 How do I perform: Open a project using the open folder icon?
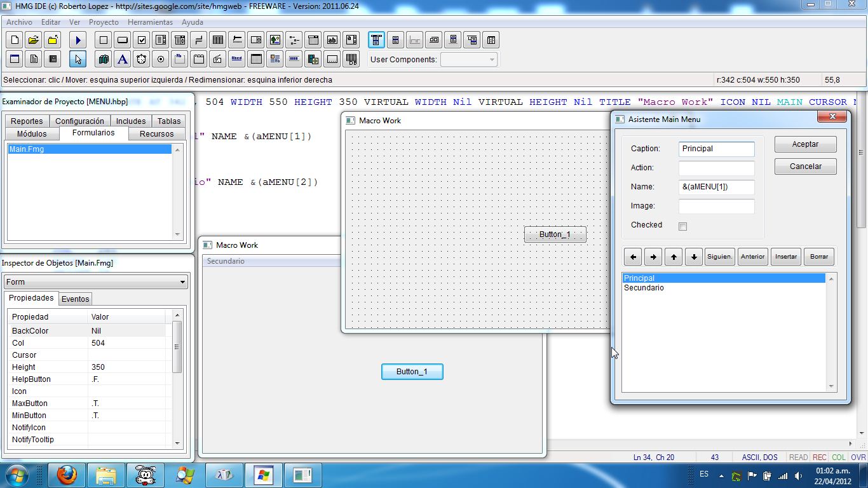[x=33, y=39]
